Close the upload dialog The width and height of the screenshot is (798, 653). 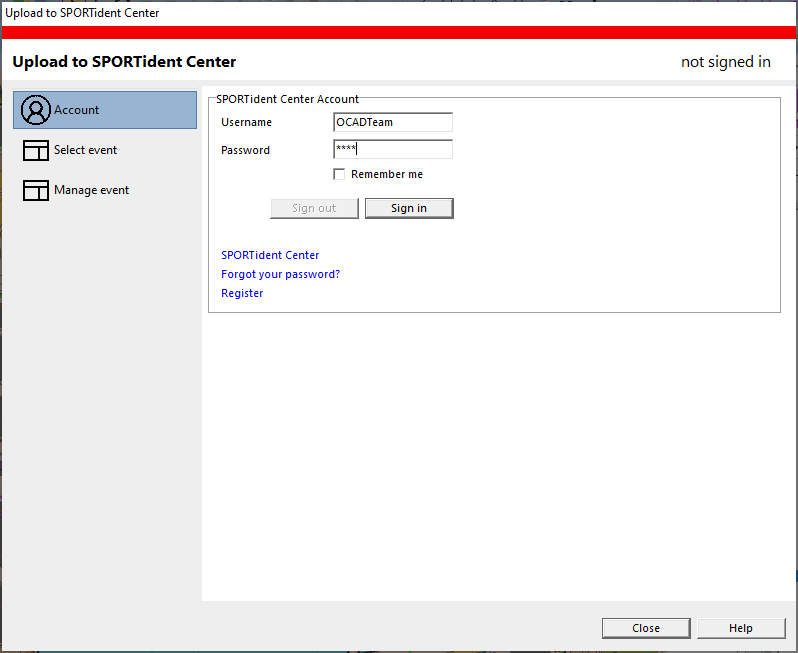[646, 628]
